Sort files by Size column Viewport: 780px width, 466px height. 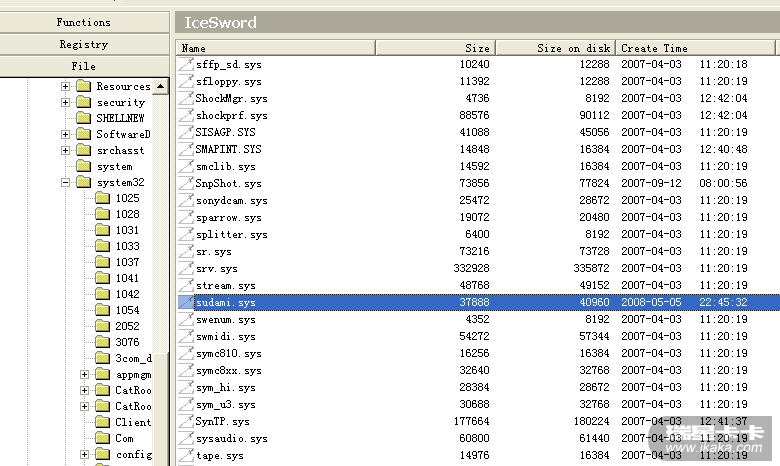[436, 48]
